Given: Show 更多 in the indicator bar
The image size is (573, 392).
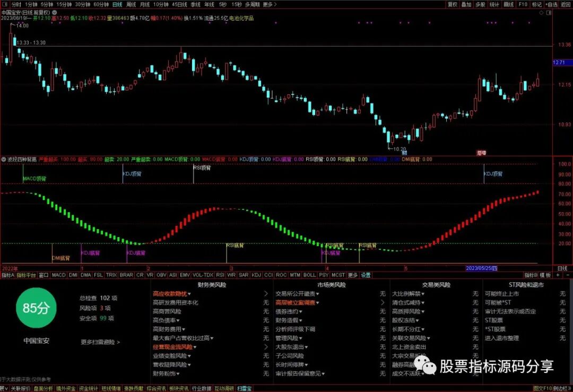Looking at the screenshot, I should click(x=353, y=275).
